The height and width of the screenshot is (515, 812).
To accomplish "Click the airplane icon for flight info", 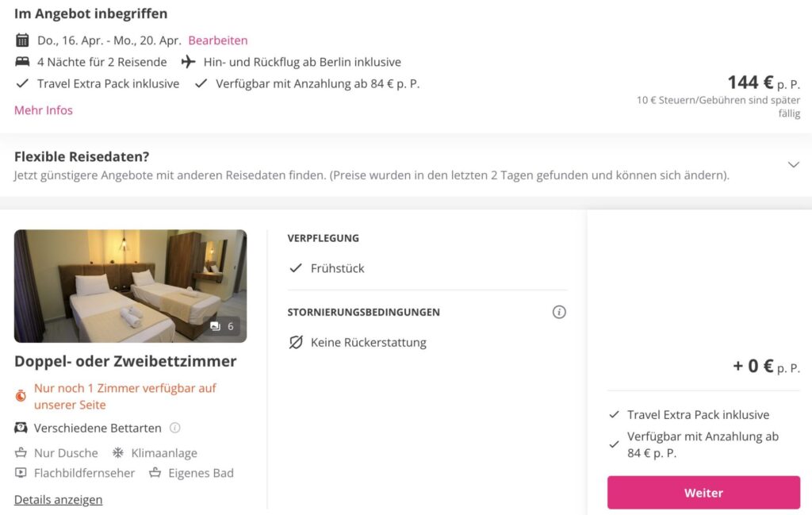I will click(188, 62).
